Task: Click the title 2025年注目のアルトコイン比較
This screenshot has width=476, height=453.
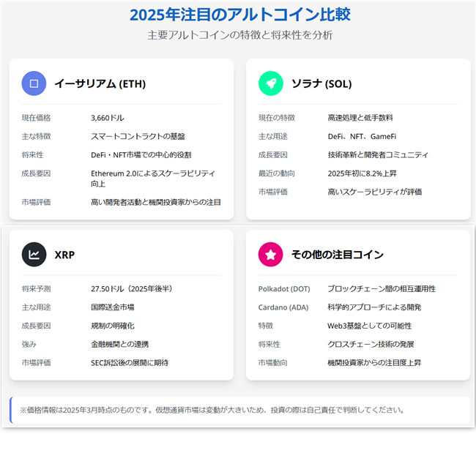Action: (239, 15)
